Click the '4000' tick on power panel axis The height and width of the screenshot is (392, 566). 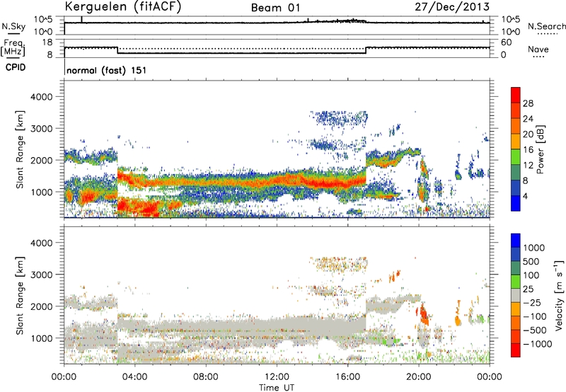coord(41,97)
